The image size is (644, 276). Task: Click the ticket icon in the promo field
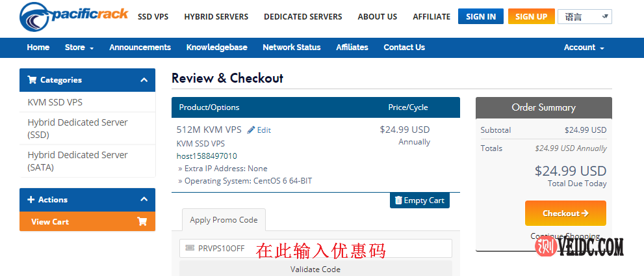click(190, 248)
